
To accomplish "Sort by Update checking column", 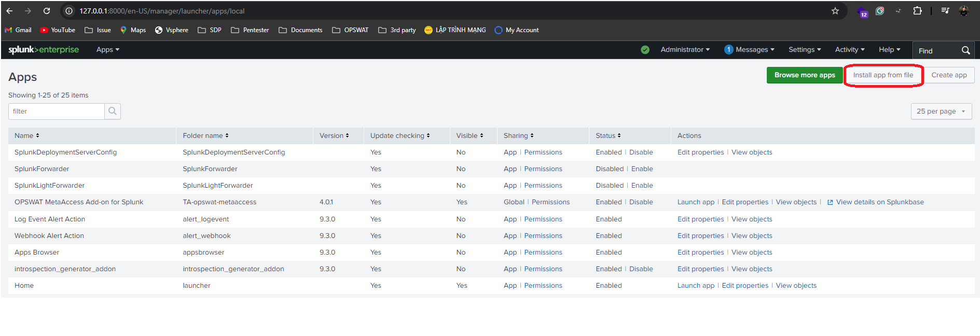I will [400, 136].
